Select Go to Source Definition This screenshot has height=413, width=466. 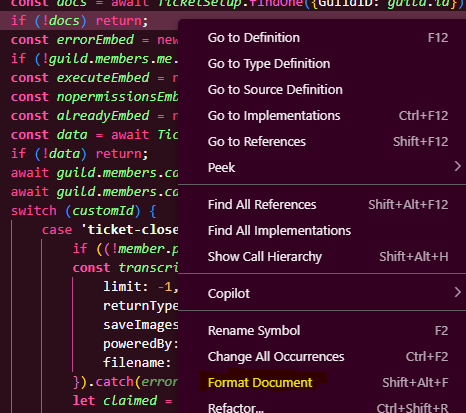tap(322, 90)
